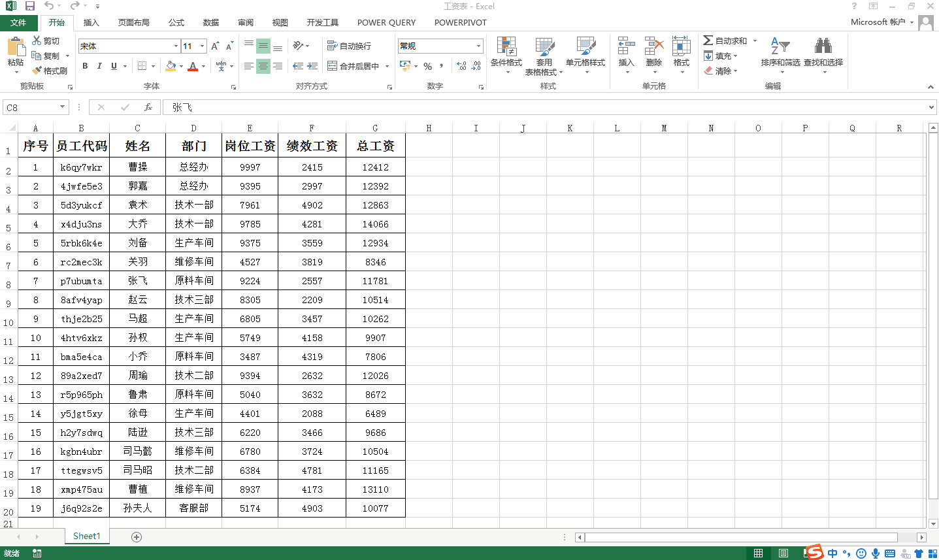Click the Cut (剪切) button
939x560 pixels.
coord(46,41)
